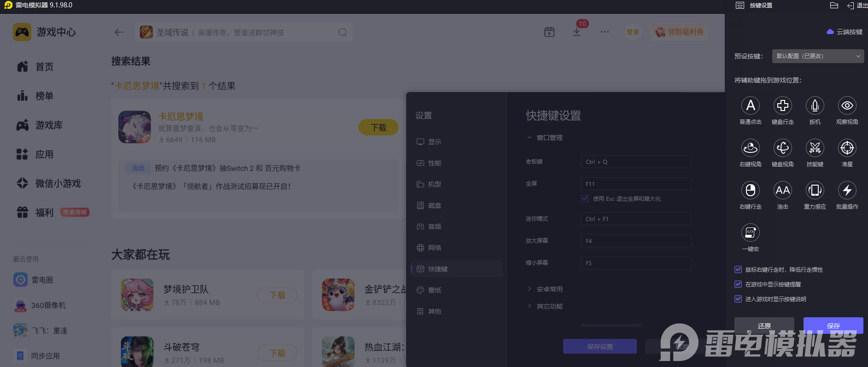Open the 预设按键 preset dropdown
This screenshot has width=868, height=367.
point(818,56)
